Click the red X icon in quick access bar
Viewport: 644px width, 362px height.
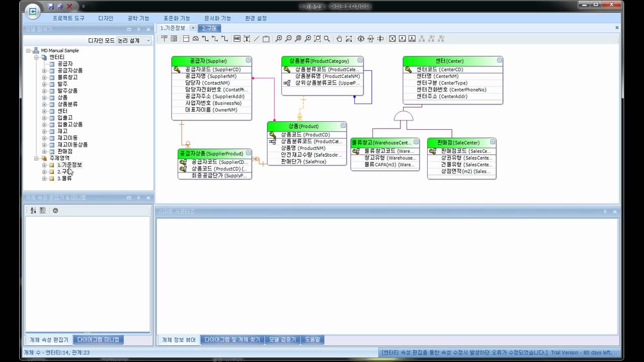[x=69, y=7]
